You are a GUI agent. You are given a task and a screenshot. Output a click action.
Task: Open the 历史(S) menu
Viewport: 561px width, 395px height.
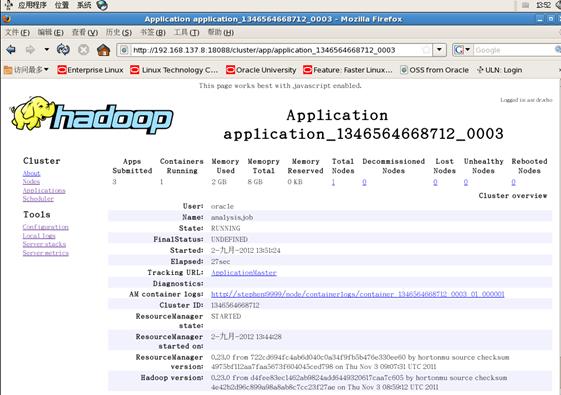[x=118, y=33]
